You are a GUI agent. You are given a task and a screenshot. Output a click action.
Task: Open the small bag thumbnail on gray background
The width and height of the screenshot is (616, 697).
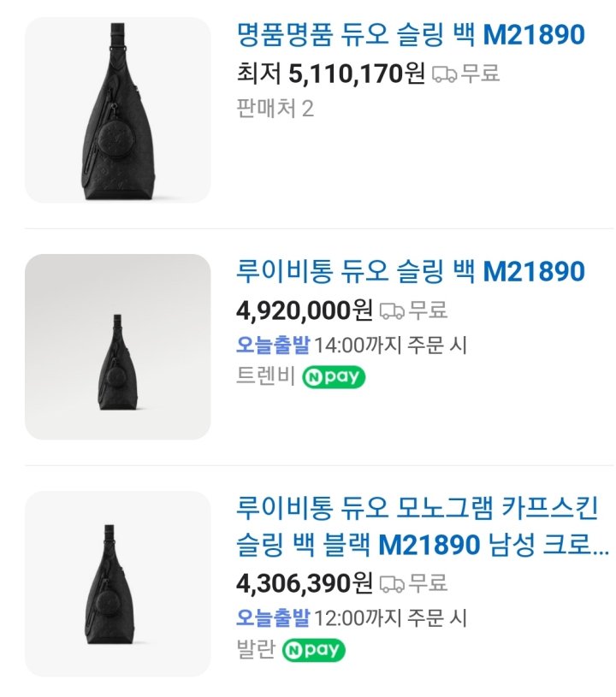pyautogui.click(x=117, y=346)
